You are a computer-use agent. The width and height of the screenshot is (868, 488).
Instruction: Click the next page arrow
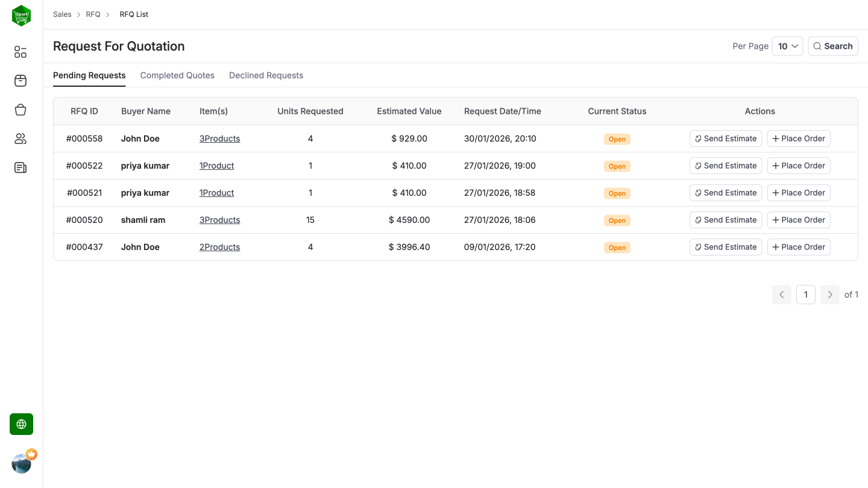[830, 295]
